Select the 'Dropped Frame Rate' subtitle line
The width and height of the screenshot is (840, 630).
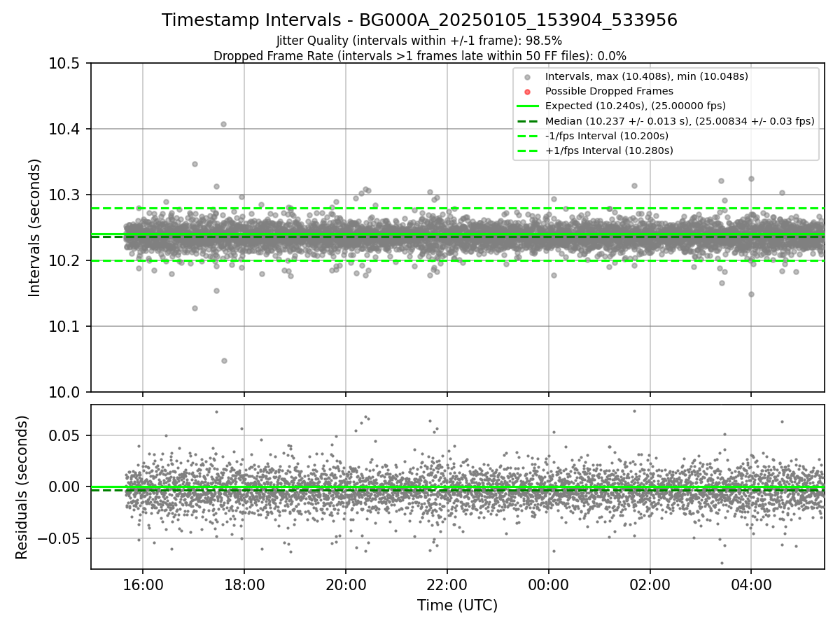tap(419, 56)
